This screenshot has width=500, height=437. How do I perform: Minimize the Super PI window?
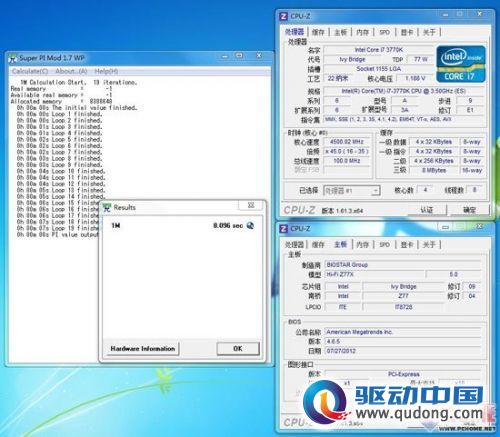click(225, 56)
